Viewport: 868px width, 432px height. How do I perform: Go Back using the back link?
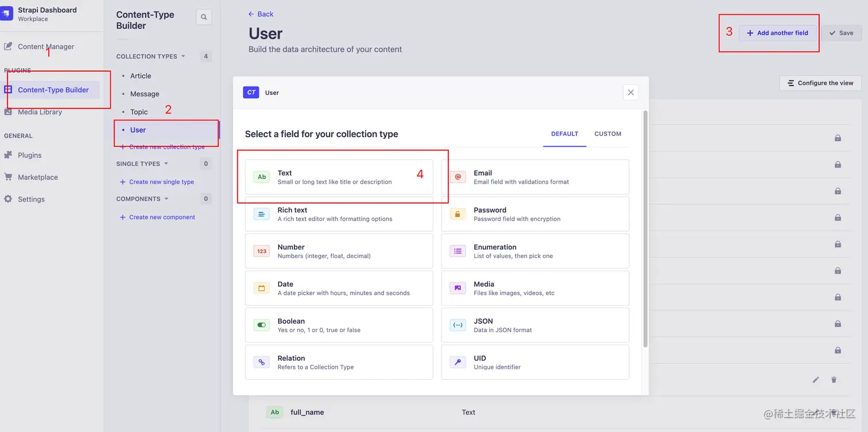tap(261, 14)
